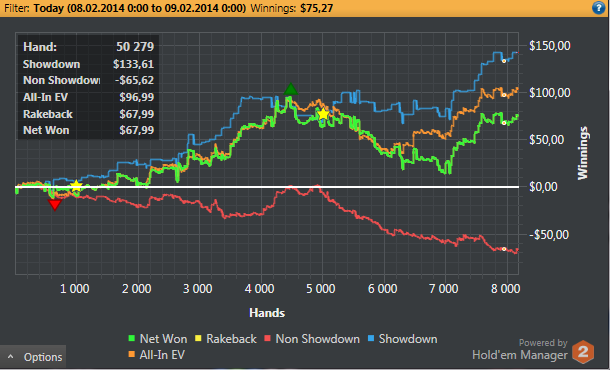Click the green up-triangle peak marker
Image resolution: width=610 pixels, height=370 pixels.
(x=291, y=89)
